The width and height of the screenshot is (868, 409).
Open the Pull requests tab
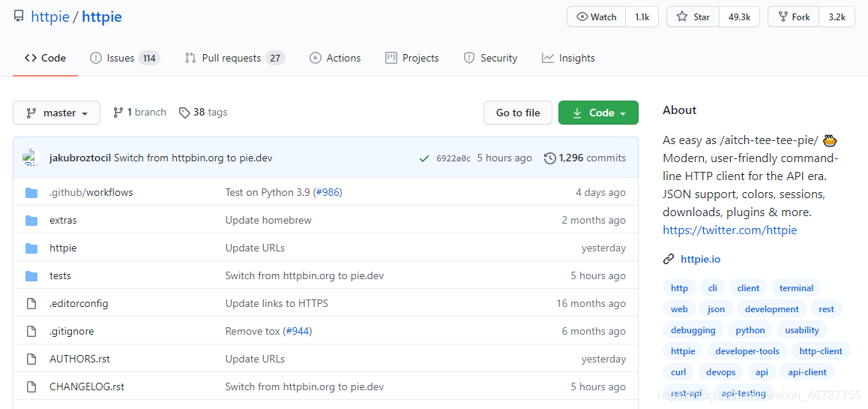pos(235,58)
